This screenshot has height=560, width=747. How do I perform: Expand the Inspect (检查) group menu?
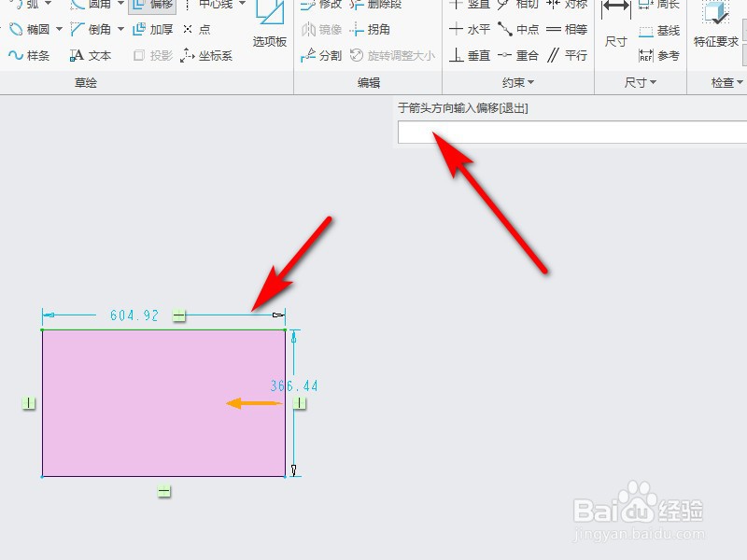[727, 82]
